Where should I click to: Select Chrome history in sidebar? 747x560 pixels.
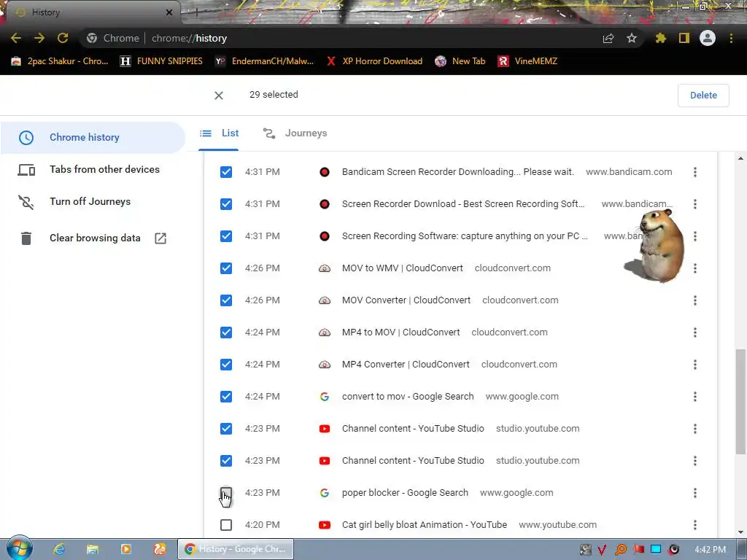click(93, 138)
